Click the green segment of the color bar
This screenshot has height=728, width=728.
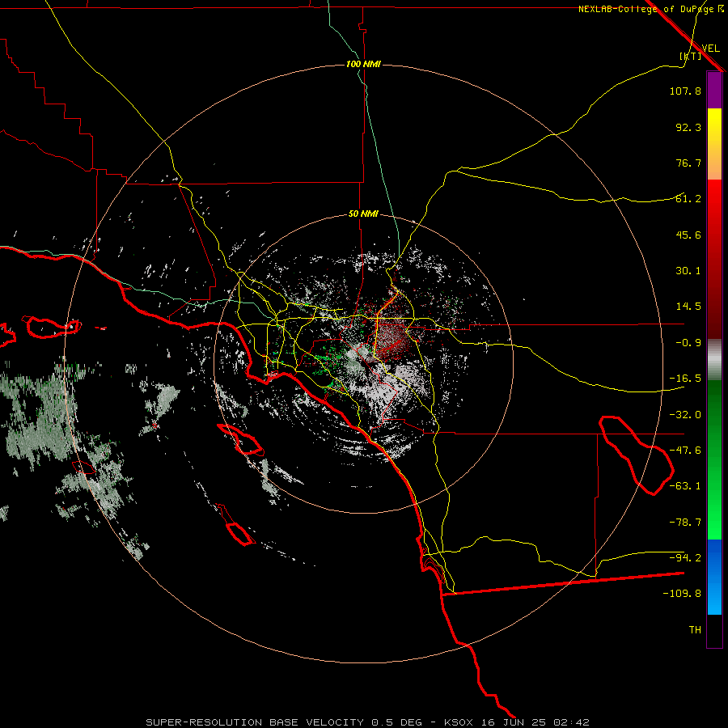714,459
